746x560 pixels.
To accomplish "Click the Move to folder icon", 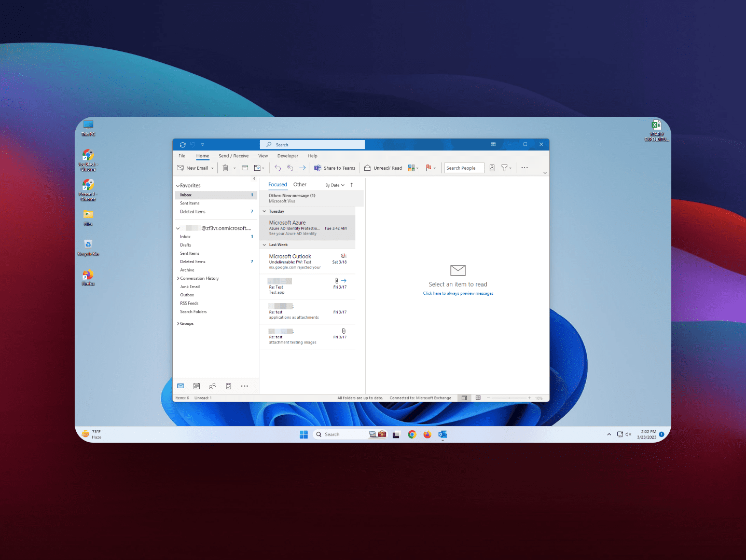I will pos(257,168).
